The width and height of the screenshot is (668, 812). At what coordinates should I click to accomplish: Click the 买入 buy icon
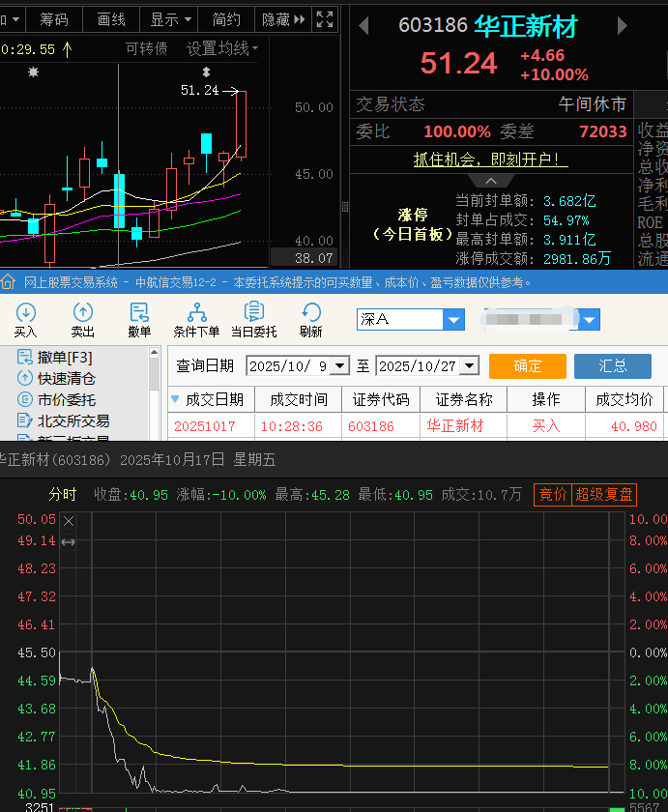26,312
